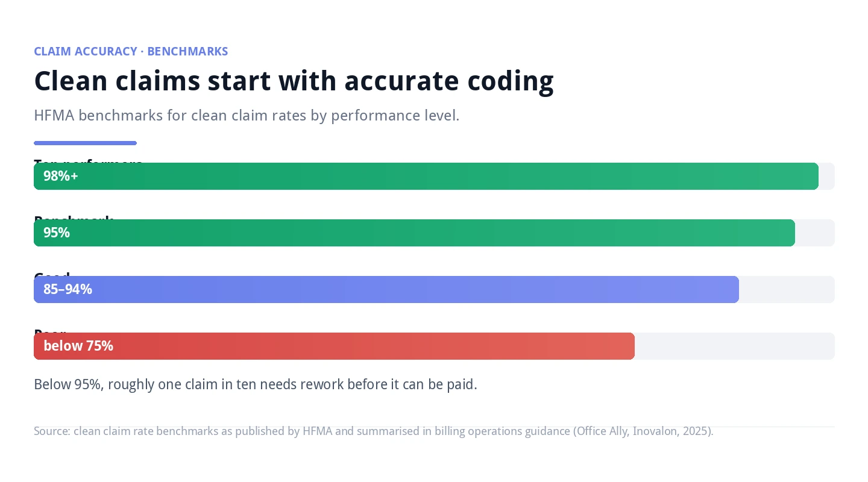The width and height of the screenshot is (868, 482).
Task: Click the horizontal rule above the source
Action: [x=434, y=427]
